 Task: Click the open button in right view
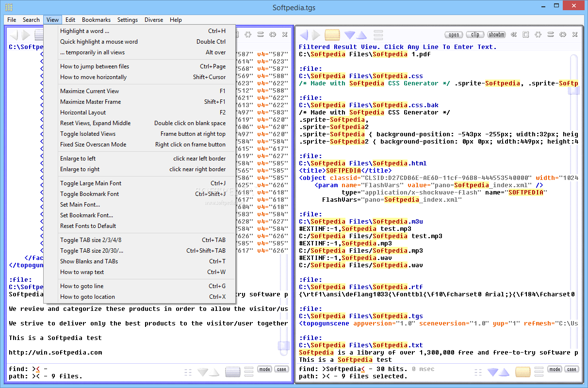[454, 34]
